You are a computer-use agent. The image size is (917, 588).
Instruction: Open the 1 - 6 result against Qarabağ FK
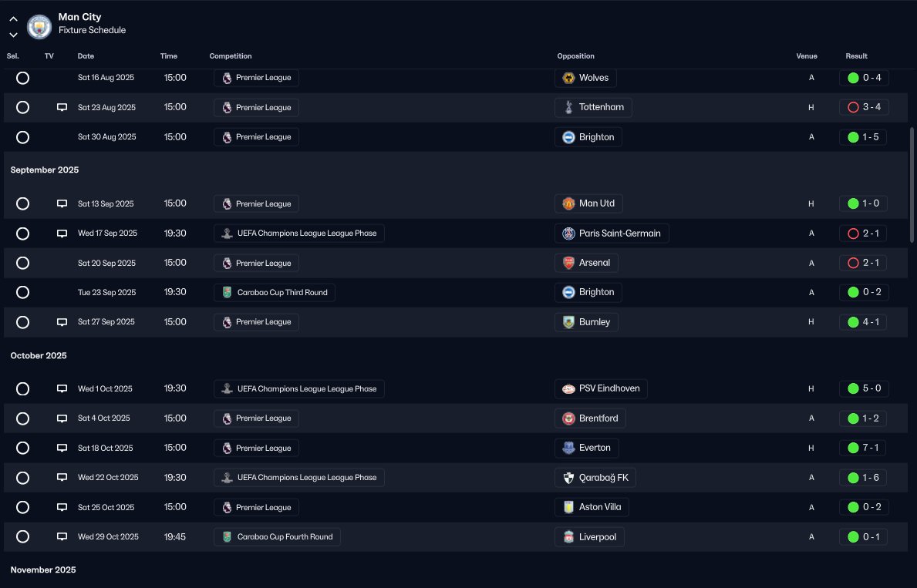click(x=863, y=478)
